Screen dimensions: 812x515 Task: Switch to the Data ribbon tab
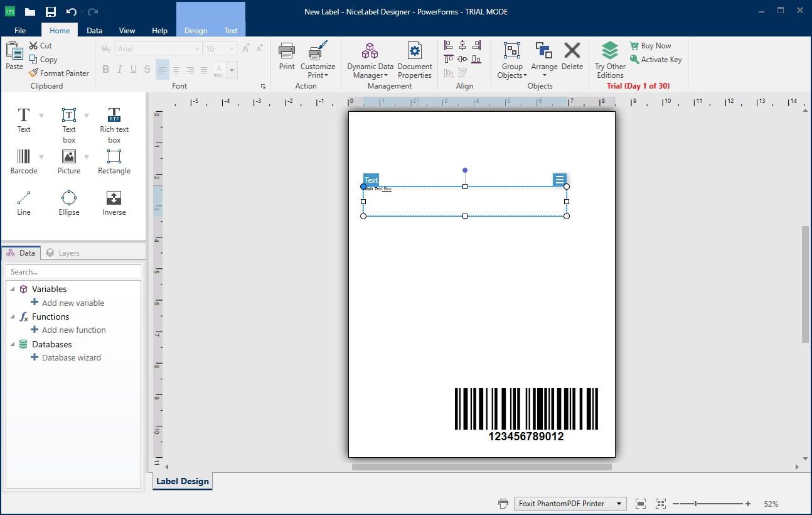coord(95,30)
